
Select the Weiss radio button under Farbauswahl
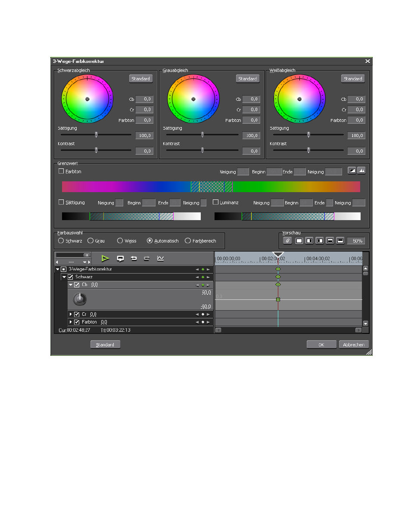[x=120, y=241]
